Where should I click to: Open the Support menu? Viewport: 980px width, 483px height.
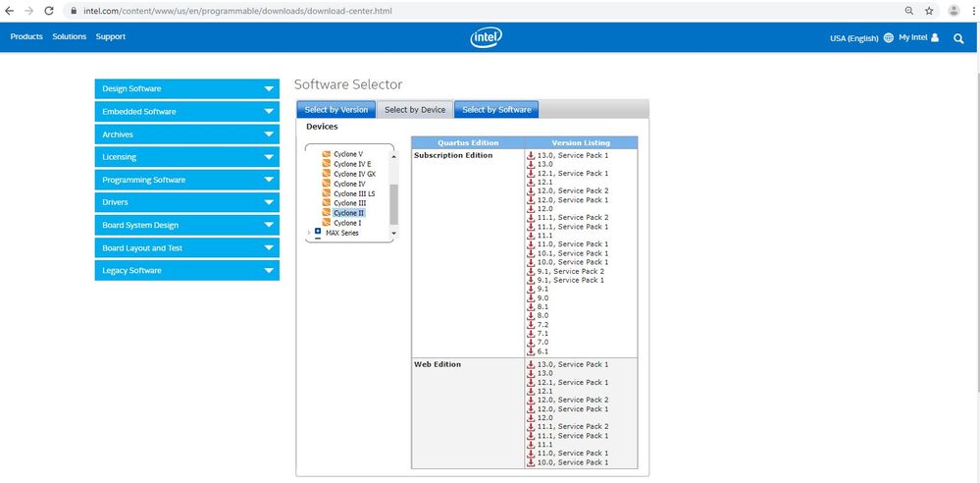coord(111,37)
